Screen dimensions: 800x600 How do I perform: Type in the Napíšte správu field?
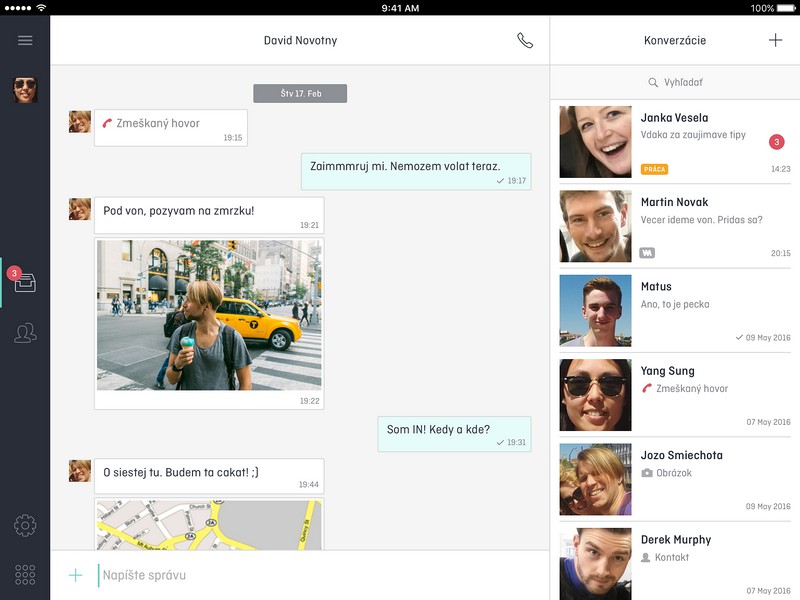(x=320, y=575)
